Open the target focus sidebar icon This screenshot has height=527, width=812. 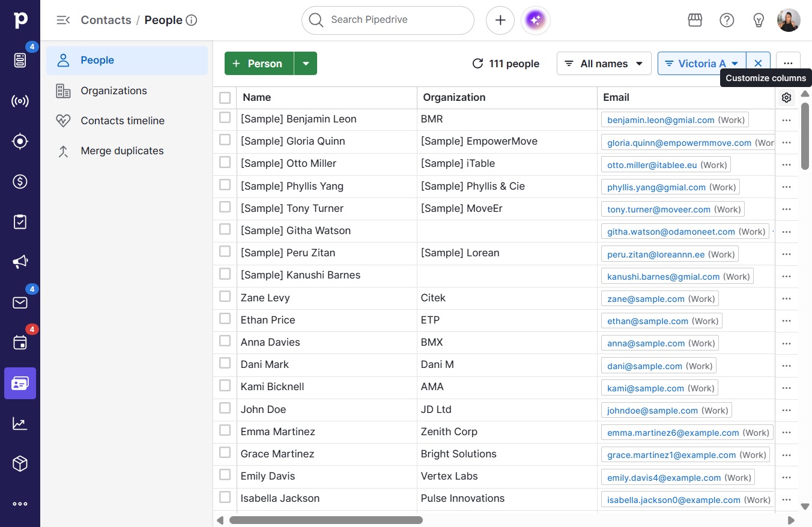[20, 141]
